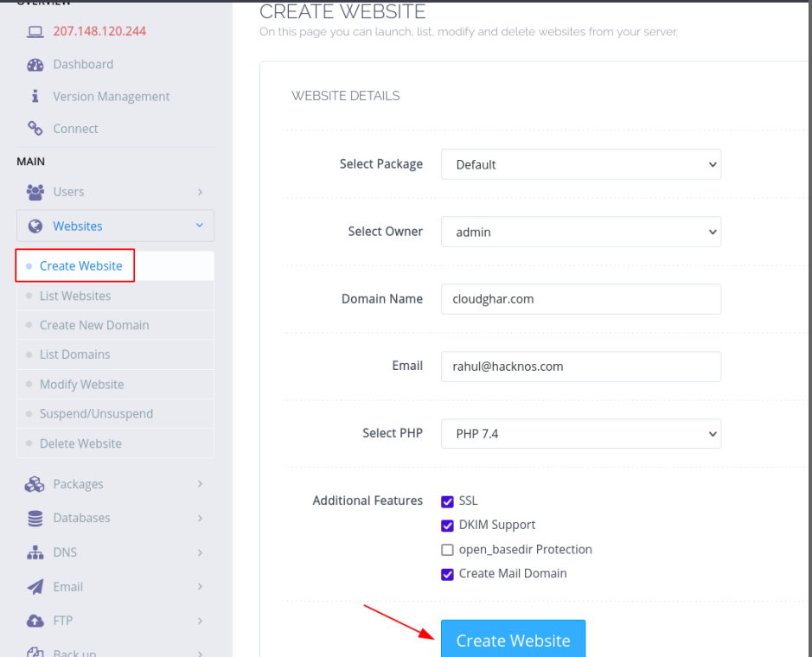Uncheck Create Mail Domain checkbox

click(x=447, y=574)
